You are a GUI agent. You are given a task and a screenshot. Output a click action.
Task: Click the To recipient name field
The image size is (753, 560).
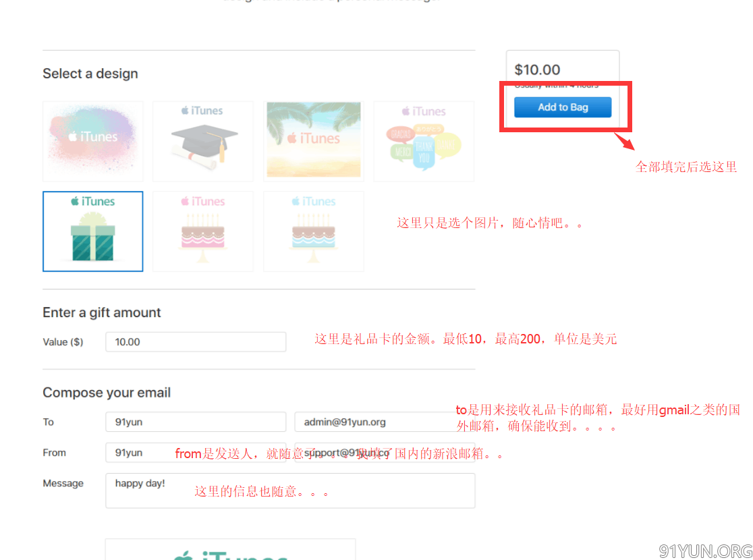click(x=196, y=422)
